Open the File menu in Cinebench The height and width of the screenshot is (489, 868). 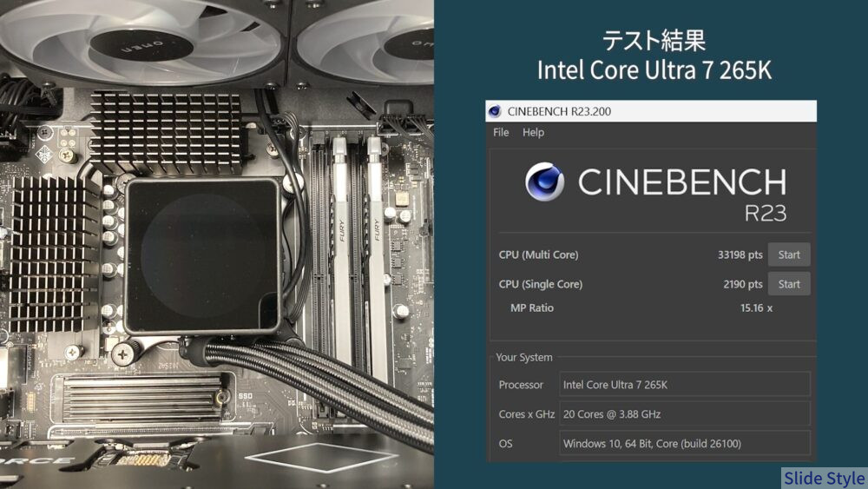click(501, 132)
